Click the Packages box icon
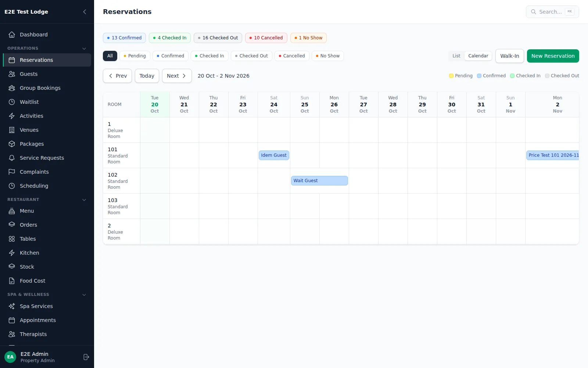 (12, 144)
